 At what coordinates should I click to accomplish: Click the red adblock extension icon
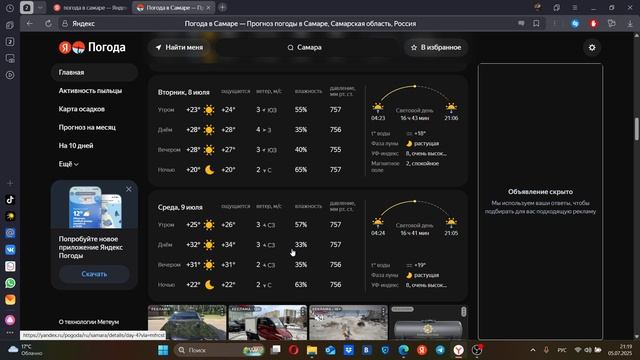(593, 24)
